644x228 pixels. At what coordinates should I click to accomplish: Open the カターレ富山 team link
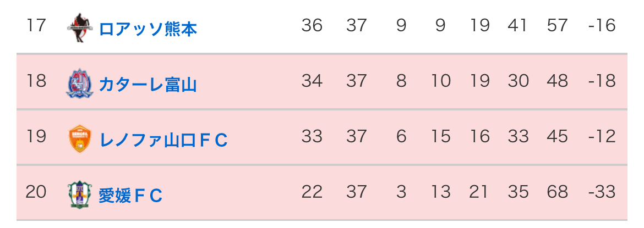148,84
